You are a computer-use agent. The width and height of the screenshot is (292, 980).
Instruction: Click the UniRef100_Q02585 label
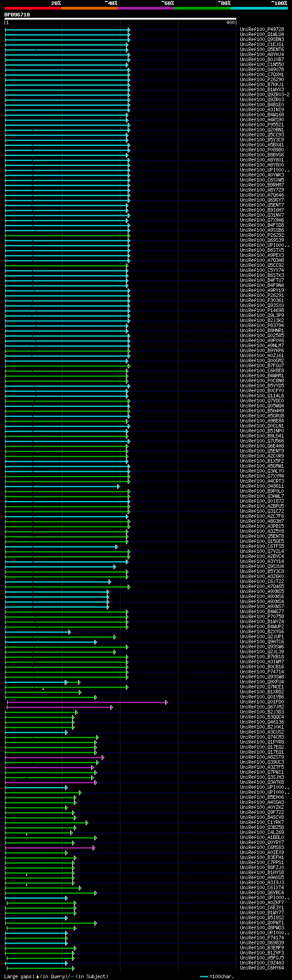[262, 335]
